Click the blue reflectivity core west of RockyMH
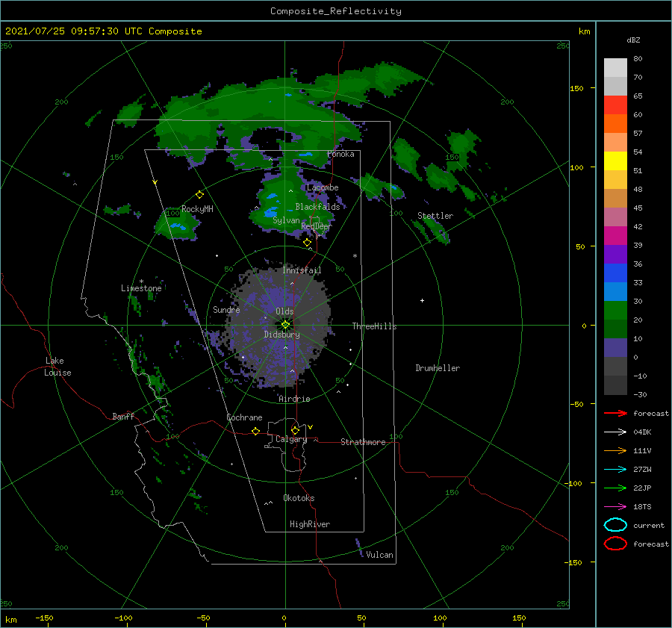Image resolution: width=672 pixels, height=628 pixels. tap(177, 226)
